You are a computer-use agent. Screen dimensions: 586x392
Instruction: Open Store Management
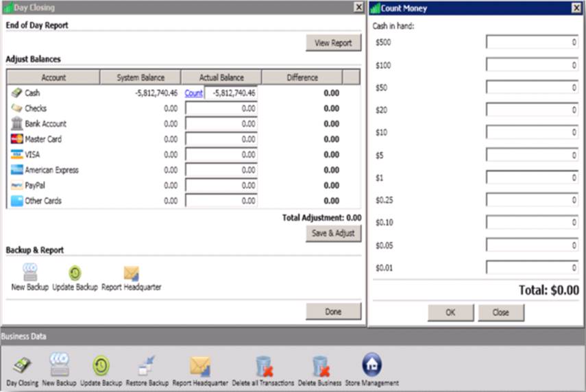point(371,366)
